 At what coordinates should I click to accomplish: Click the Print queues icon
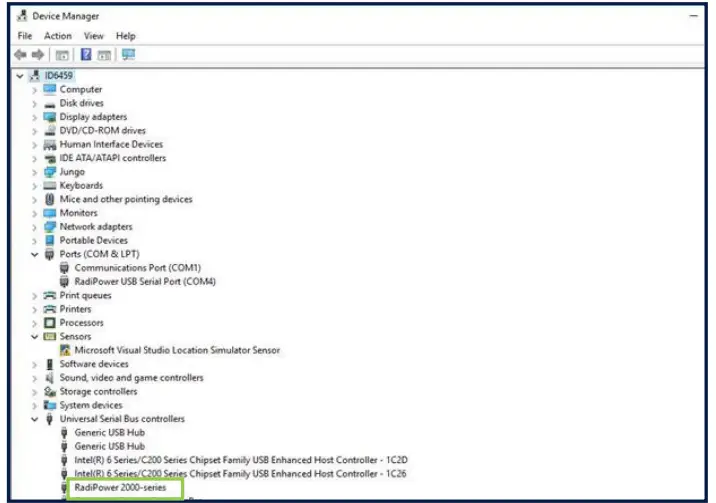pyautogui.click(x=49, y=295)
